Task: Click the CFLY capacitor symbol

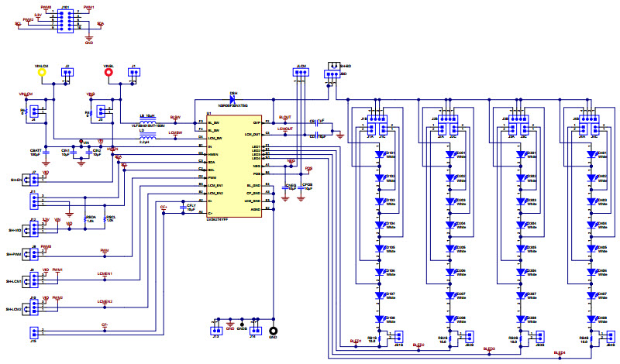Action: [181, 207]
